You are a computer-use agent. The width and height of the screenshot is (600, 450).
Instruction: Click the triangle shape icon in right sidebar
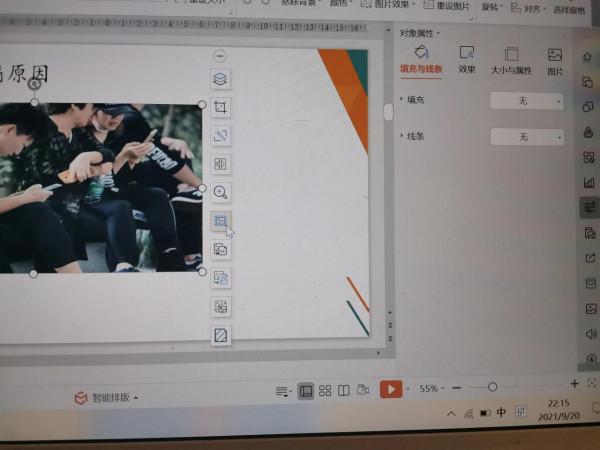pos(589,132)
